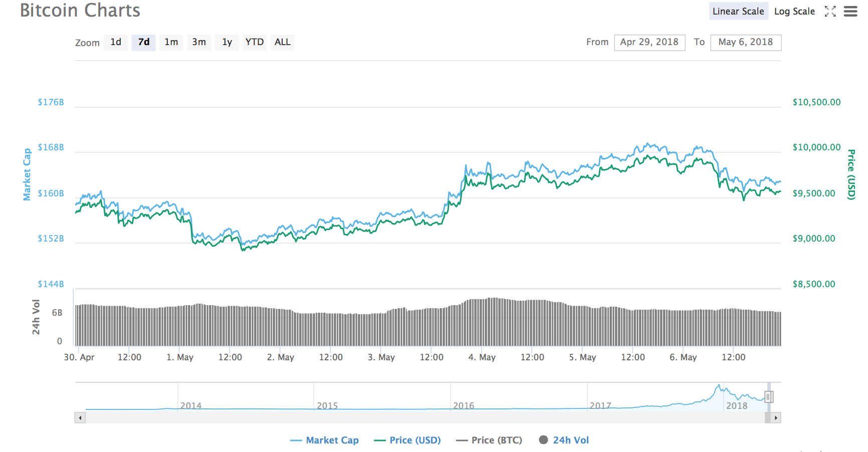Choose the 1m zoom range
This screenshot has height=452, width=868.
pos(171,42)
